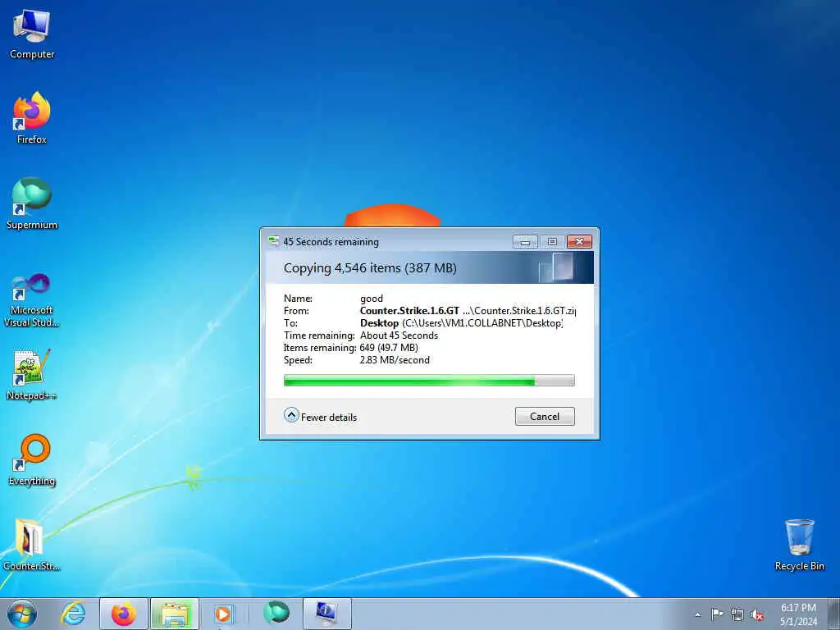Viewport: 840px width, 630px height.
Task: Click the copy dialog title bar icon
Action: (x=273, y=241)
